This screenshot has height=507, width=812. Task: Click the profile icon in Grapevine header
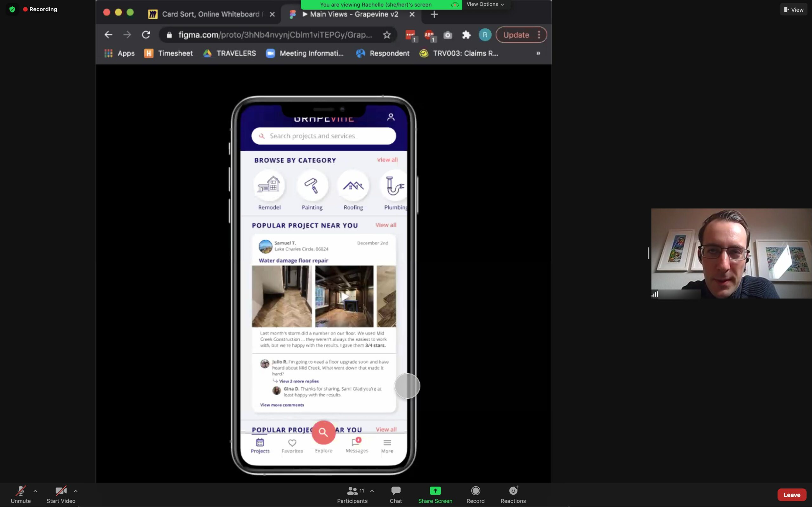[390, 117]
